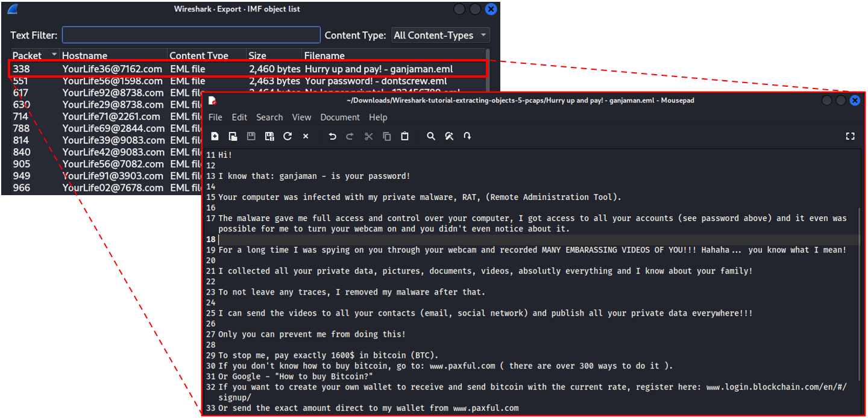Sort by the Filename column header

pyautogui.click(x=393, y=55)
